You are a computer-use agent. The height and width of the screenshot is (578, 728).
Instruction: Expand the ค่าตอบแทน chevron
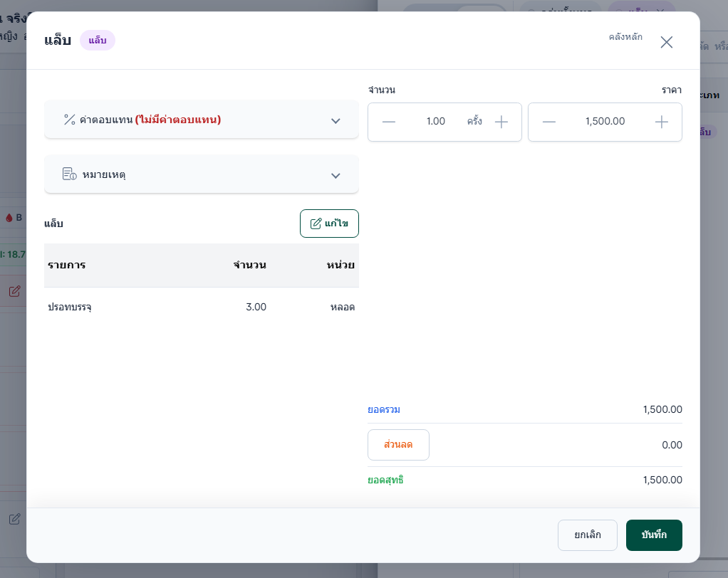click(x=336, y=121)
